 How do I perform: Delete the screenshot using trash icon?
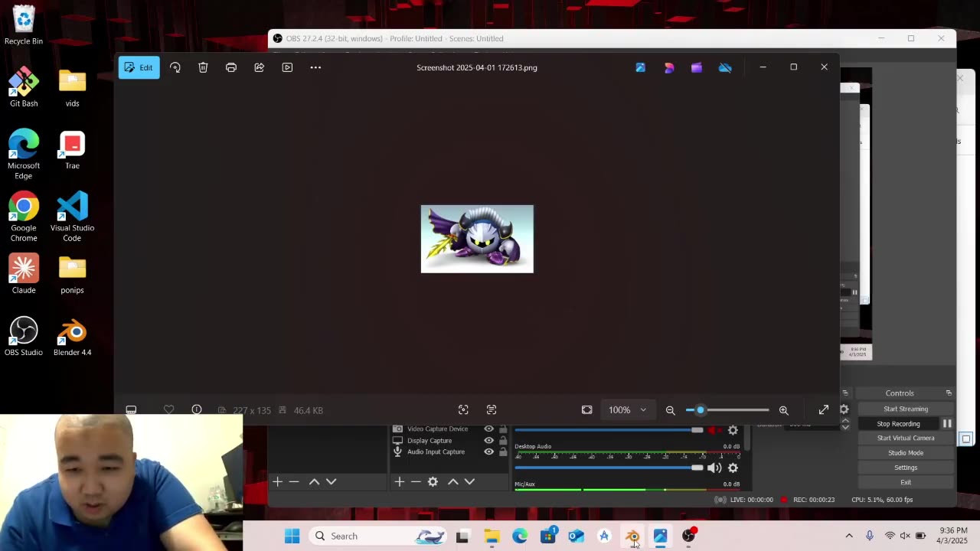coord(203,67)
